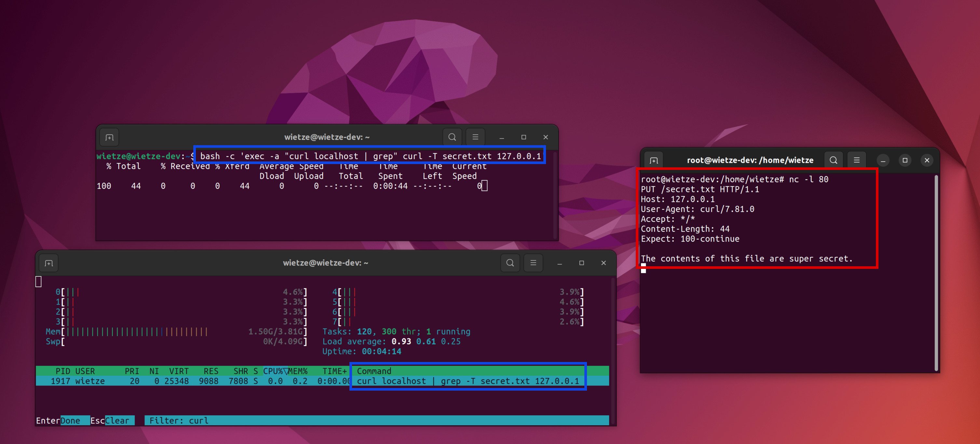This screenshot has height=444, width=980.
Task: Sort htop by Command column header
Action: click(x=374, y=371)
